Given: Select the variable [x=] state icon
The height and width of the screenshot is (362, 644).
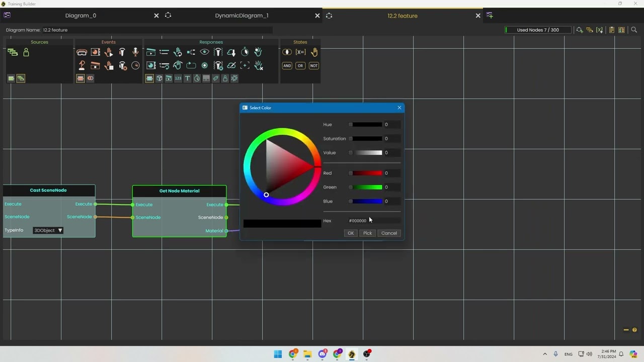Looking at the screenshot, I should [x=300, y=52].
